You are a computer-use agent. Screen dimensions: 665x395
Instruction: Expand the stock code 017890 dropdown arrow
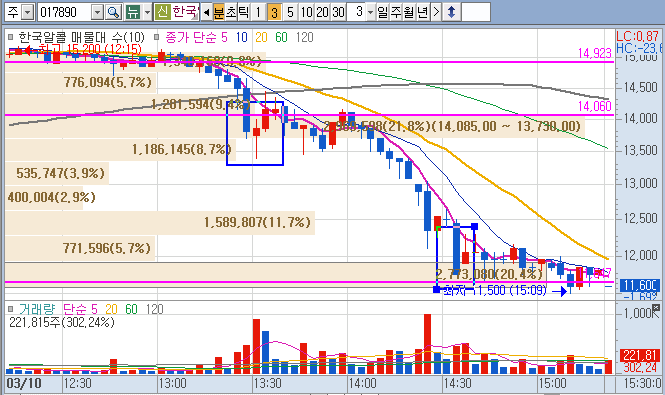click(98, 12)
